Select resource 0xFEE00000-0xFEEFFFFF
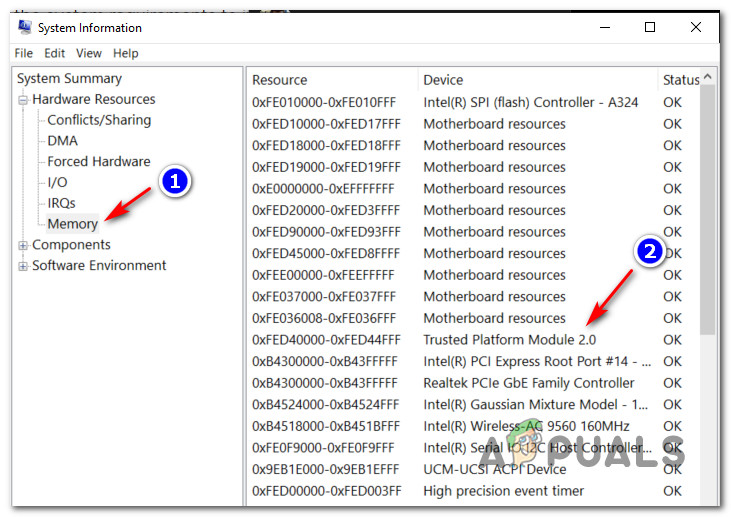Screen dimensions: 731x517 tap(323, 276)
